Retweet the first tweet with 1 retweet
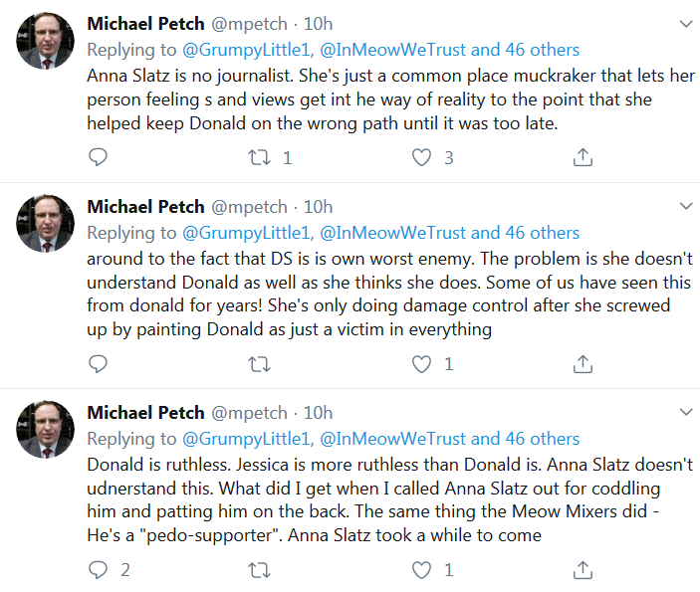 click(x=259, y=157)
